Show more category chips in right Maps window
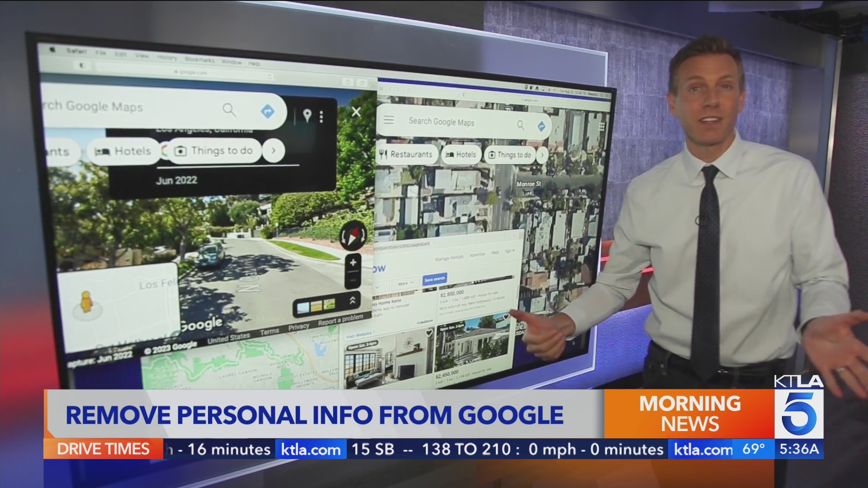Screen dimensions: 868x488 (542, 155)
